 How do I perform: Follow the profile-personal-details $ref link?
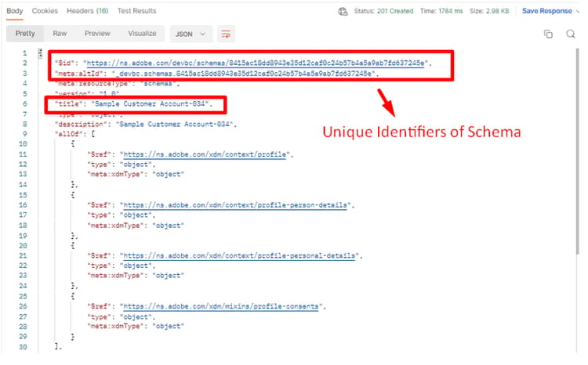(x=239, y=255)
